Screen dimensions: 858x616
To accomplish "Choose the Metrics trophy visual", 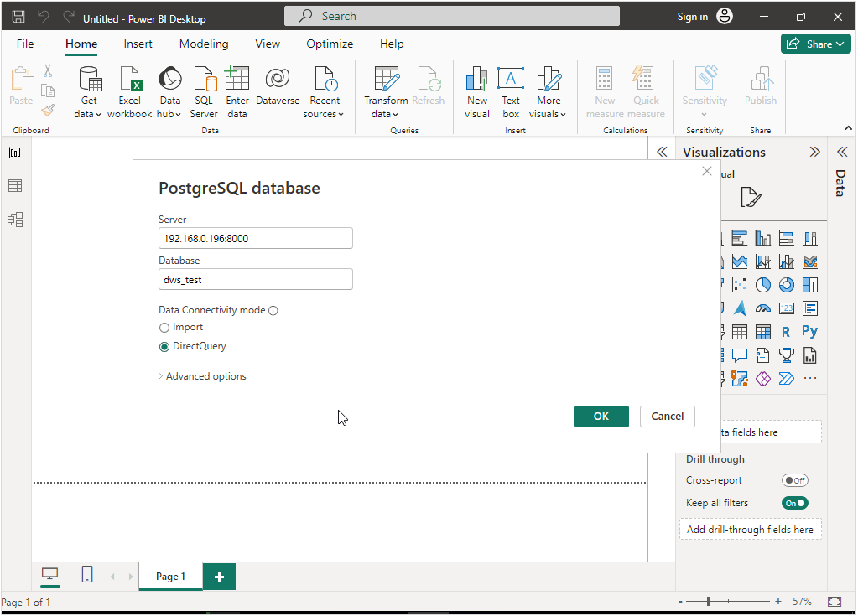I will tap(787, 356).
